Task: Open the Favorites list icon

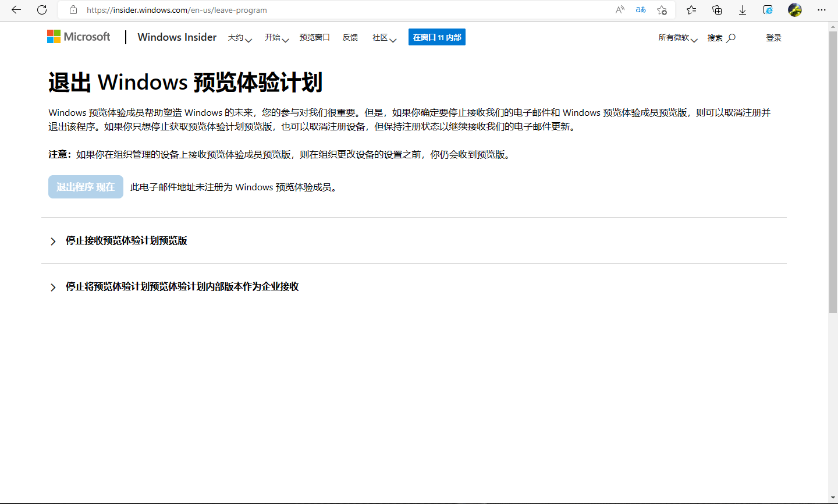Action: (691, 10)
